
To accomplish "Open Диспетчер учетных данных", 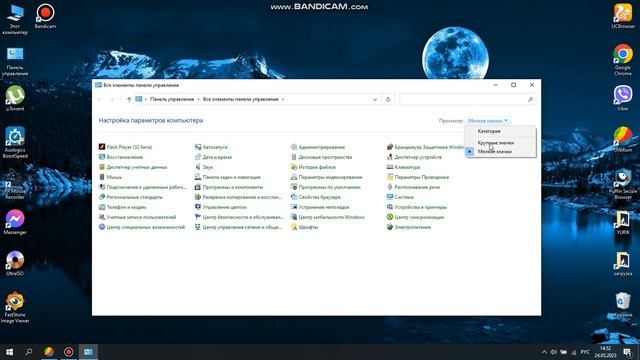I will [x=133, y=167].
